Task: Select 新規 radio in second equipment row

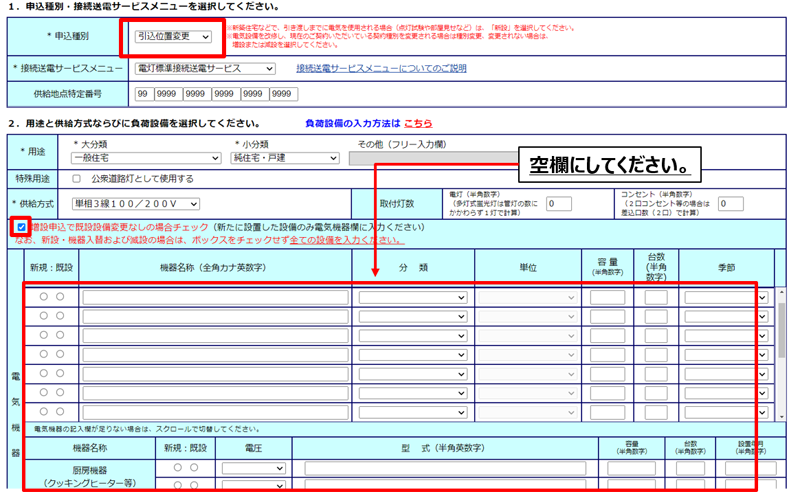Action: pos(44,316)
